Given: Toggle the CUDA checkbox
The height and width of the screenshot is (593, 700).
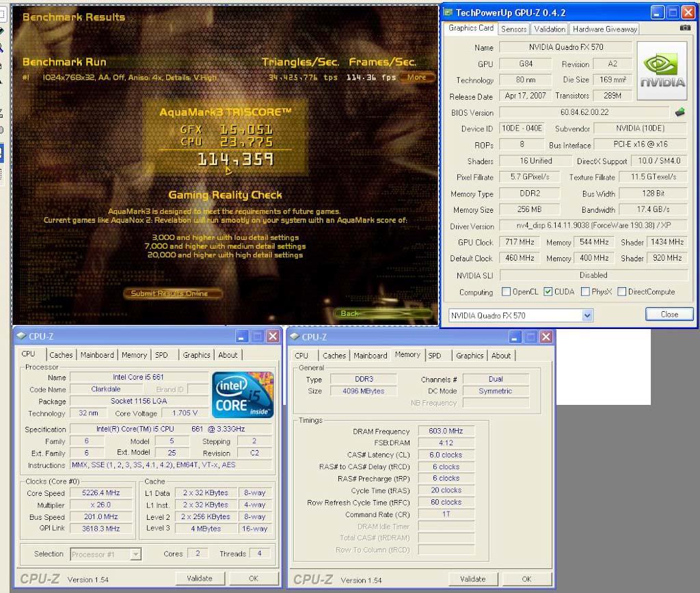Looking at the screenshot, I should pyautogui.click(x=548, y=291).
